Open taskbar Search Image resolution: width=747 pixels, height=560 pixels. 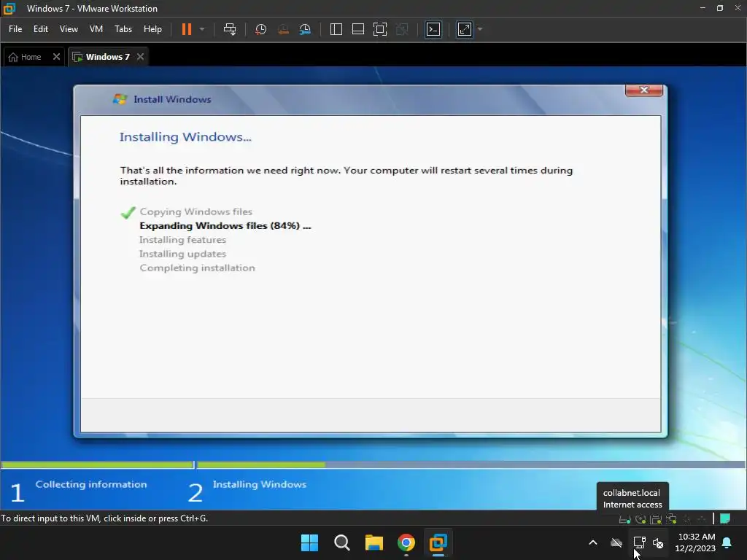[341, 542]
